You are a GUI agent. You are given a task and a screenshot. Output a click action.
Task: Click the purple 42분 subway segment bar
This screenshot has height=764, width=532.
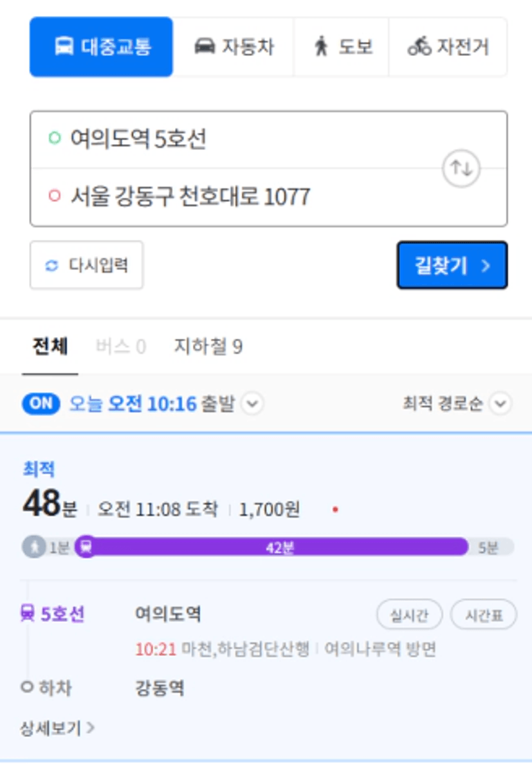278,547
